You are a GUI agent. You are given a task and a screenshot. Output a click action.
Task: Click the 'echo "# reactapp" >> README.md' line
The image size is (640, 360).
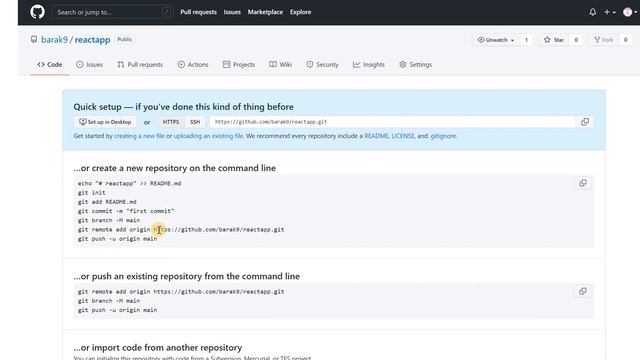tap(129, 183)
